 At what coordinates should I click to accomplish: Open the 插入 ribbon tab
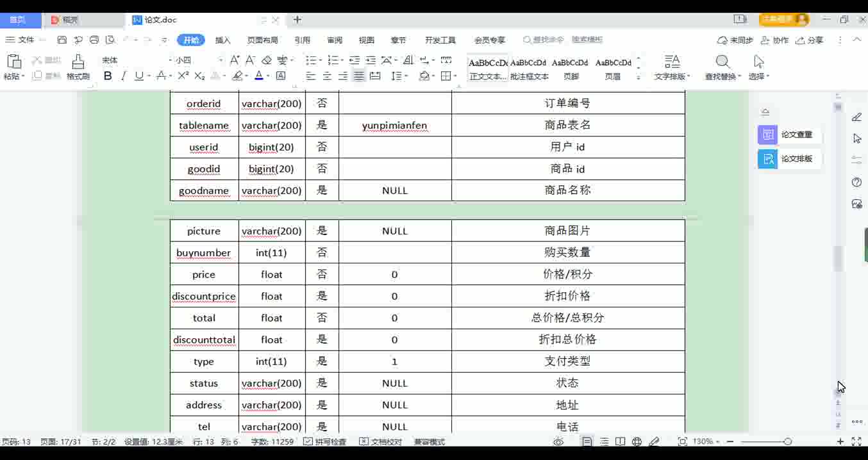coord(222,40)
